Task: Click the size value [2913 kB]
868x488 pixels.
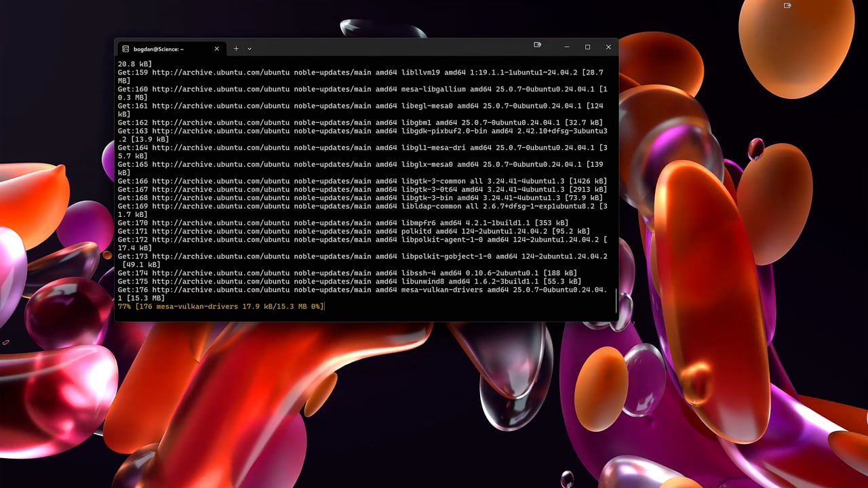Action: click(x=588, y=189)
